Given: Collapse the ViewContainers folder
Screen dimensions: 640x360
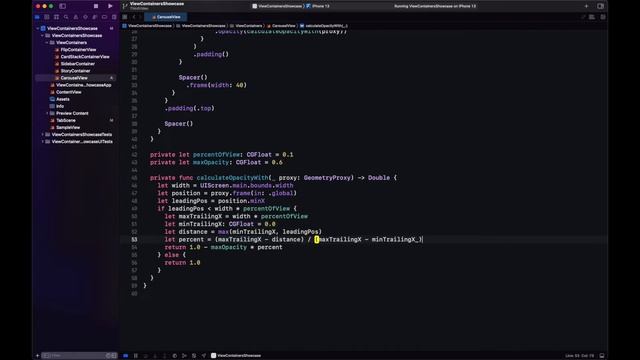Looking at the screenshot, I should coord(47,42).
